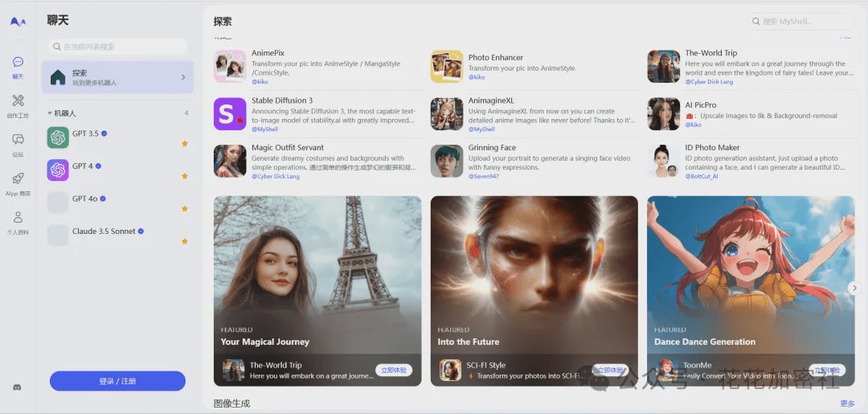Image resolution: width=868 pixels, height=414 pixels.
Task: Toggle favorite star for GPT 4
Action: point(185,176)
